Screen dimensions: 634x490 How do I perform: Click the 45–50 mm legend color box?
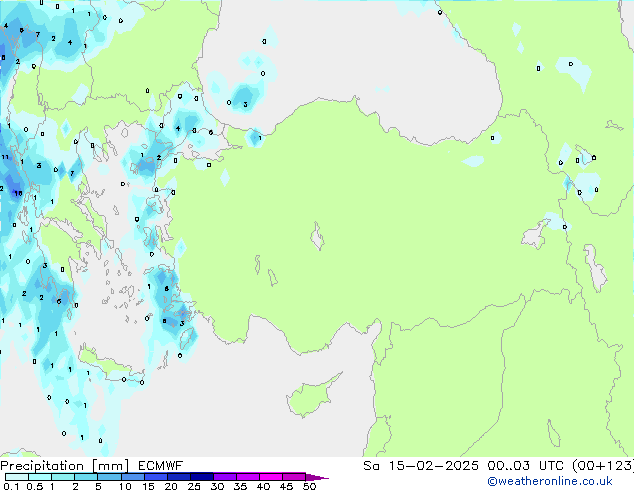pyautogui.click(x=294, y=477)
